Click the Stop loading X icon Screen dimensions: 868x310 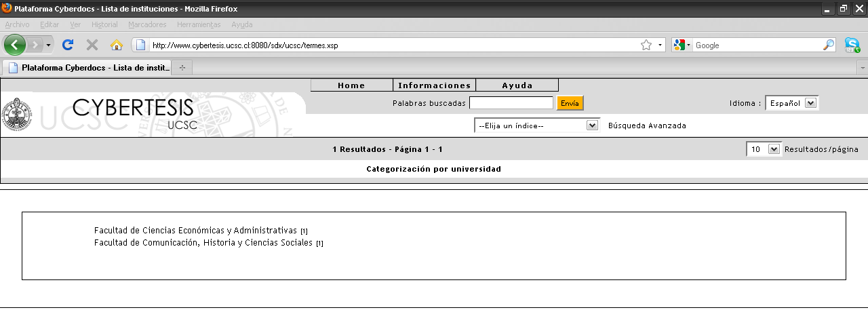[x=92, y=45]
